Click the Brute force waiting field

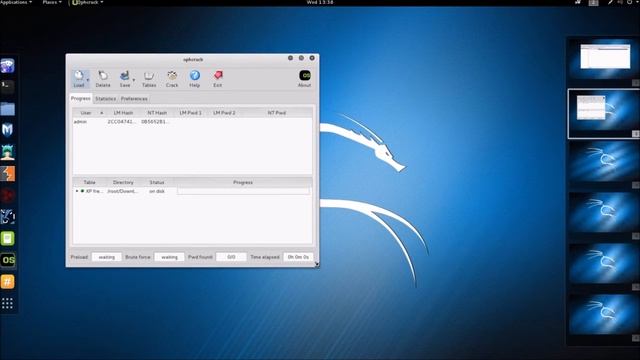click(x=169, y=257)
